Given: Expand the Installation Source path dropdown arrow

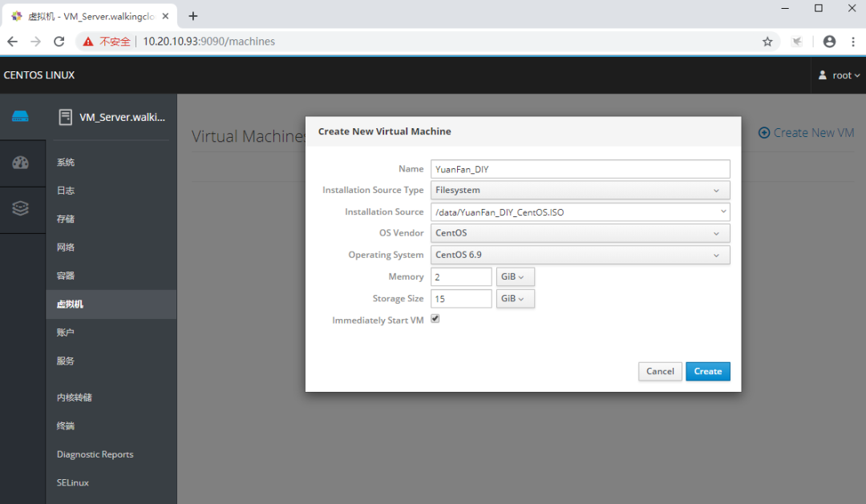Looking at the screenshot, I should tap(723, 212).
